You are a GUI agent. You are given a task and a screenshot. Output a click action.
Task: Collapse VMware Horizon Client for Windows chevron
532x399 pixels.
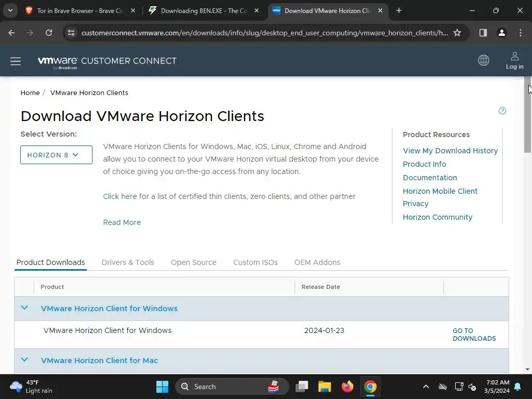tap(24, 308)
